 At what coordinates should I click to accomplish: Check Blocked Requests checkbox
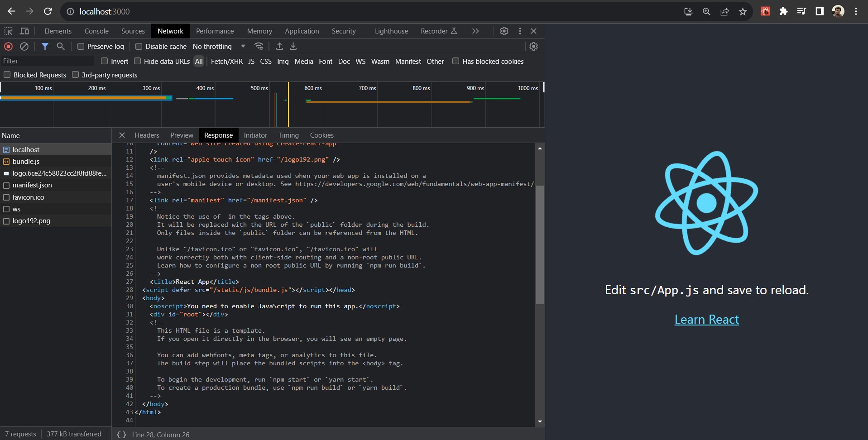pos(7,75)
